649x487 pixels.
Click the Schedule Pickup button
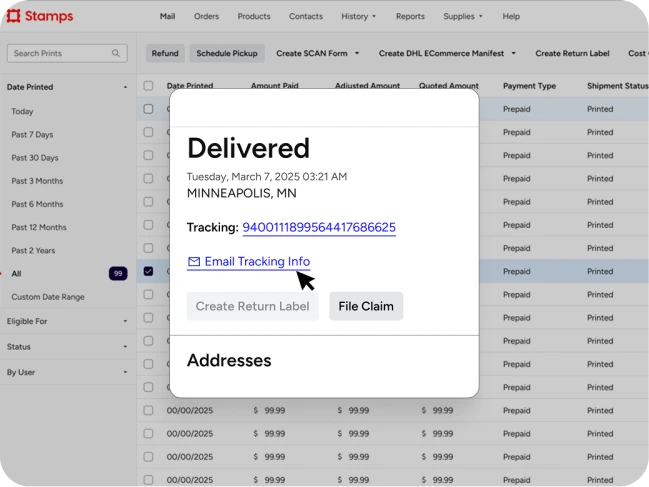coord(227,53)
